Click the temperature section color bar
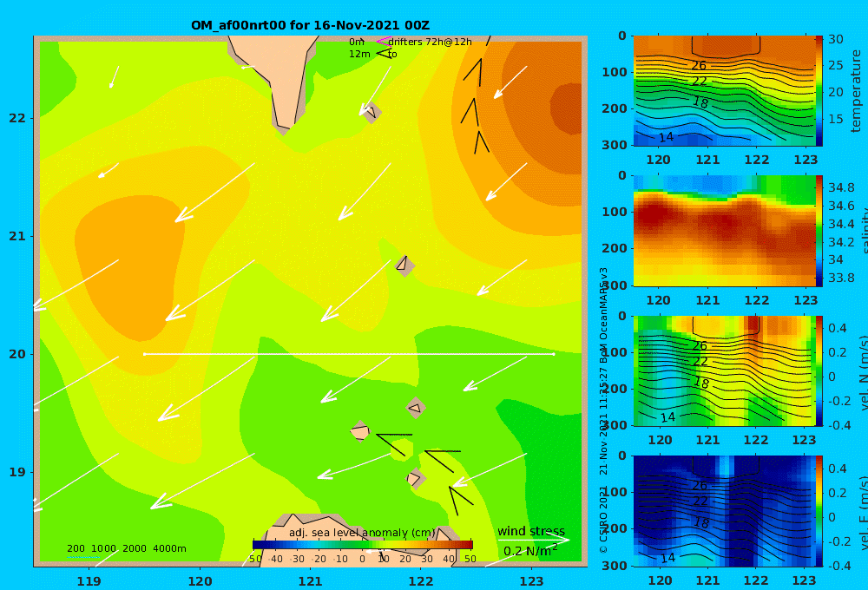The width and height of the screenshot is (868, 590). tap(819, 91)
